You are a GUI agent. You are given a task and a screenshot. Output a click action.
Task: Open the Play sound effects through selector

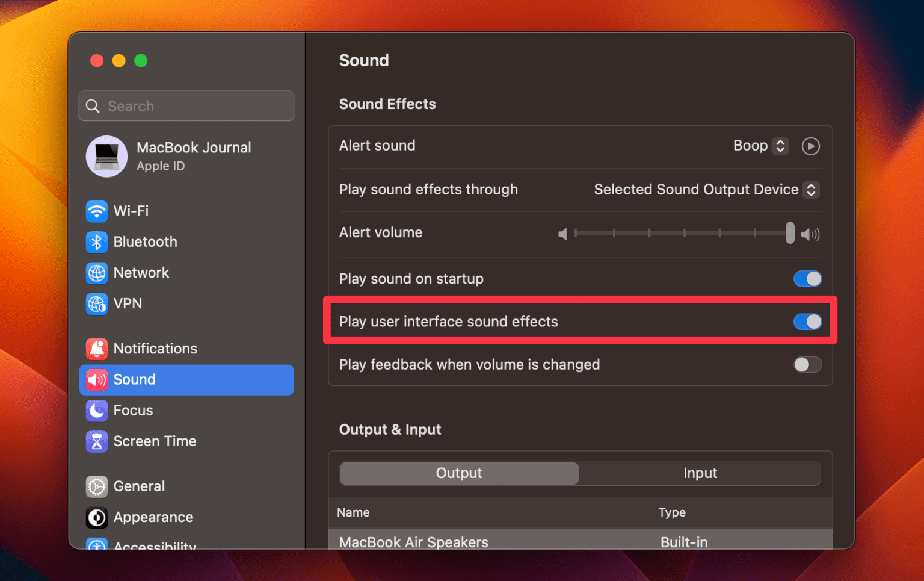coord(811,190)
